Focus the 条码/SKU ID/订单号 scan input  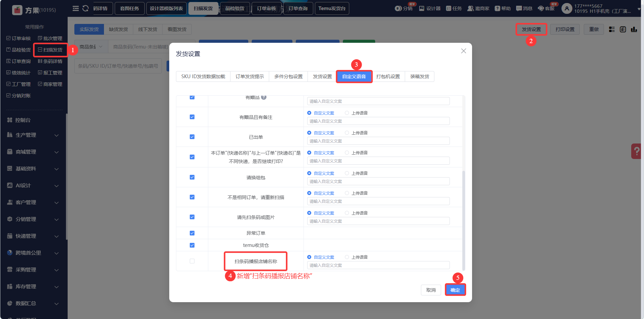tap(118, 66)
